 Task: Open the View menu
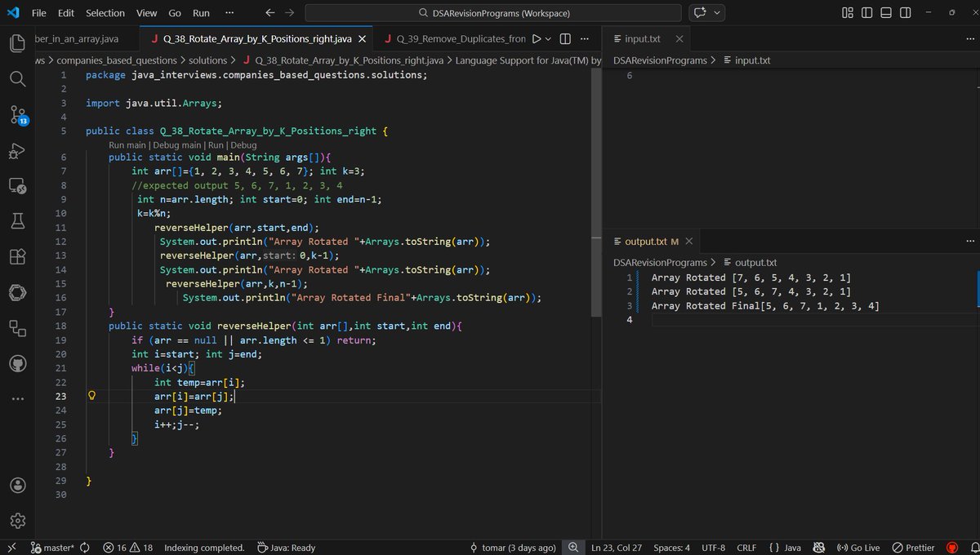click(x=147, y=13)
